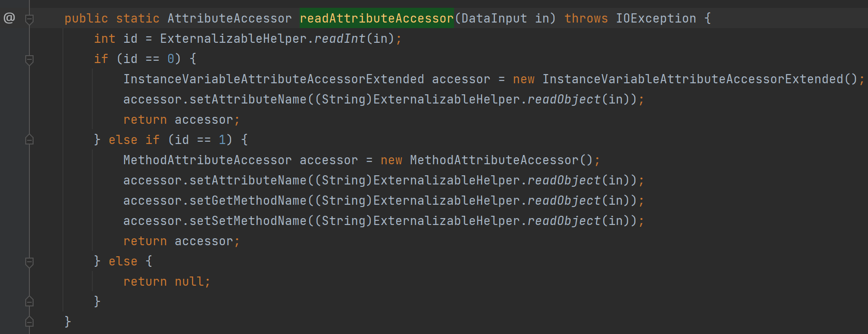The height and width of the screenshot is (334, 868).
Task: Click fold end marker at method's closing brace
Action: (29, 321)
